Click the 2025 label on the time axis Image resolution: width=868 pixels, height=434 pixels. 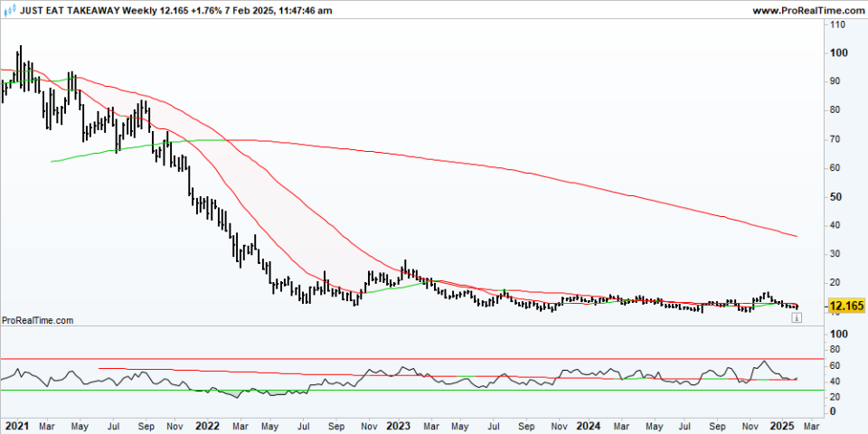coord(783,426)
